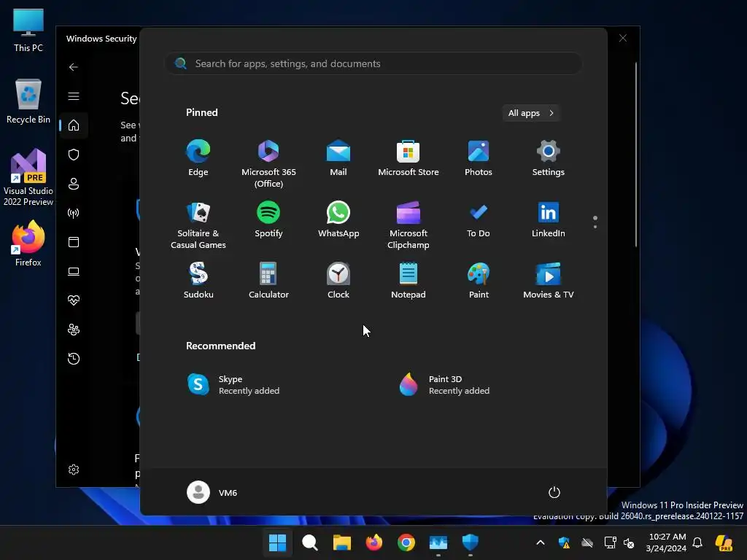Go to next pinned apps page dot
The width and height of the screenshot is (747, 560).
click(x=595, y=227)
